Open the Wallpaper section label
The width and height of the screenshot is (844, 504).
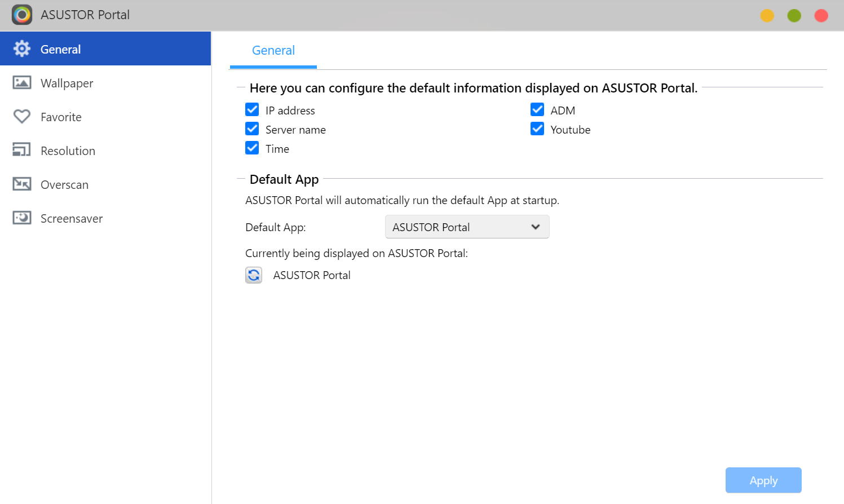point(67,83)
